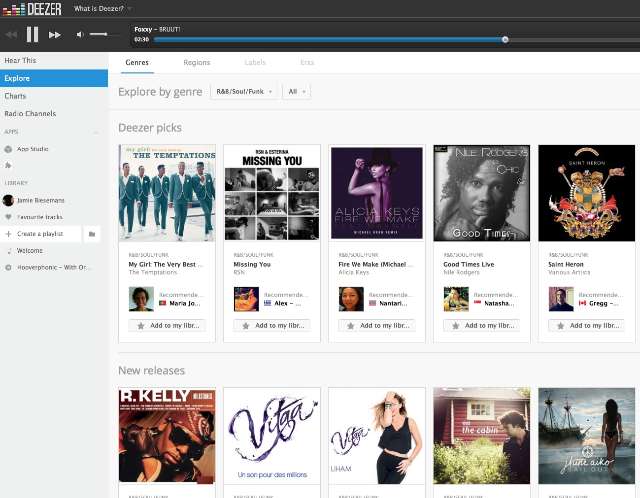Add Saint Heron to my library
The image size is (640, 498).
tap(587, 325)
